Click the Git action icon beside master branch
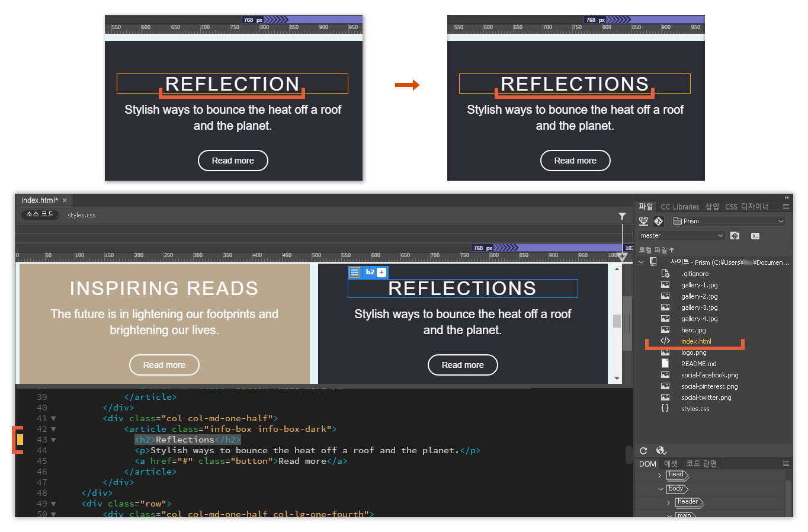Screen dimensions: 808x532 point(735,236)
